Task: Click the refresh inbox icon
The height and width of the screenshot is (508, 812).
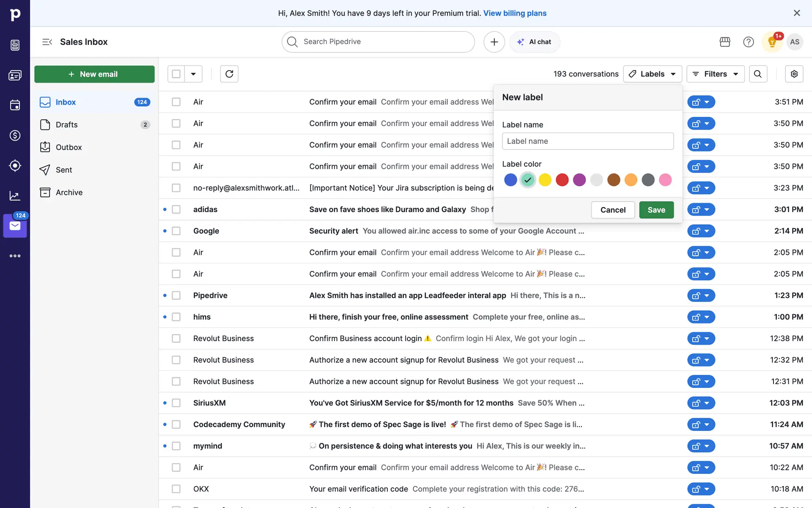Action: [x=229, y=74]
